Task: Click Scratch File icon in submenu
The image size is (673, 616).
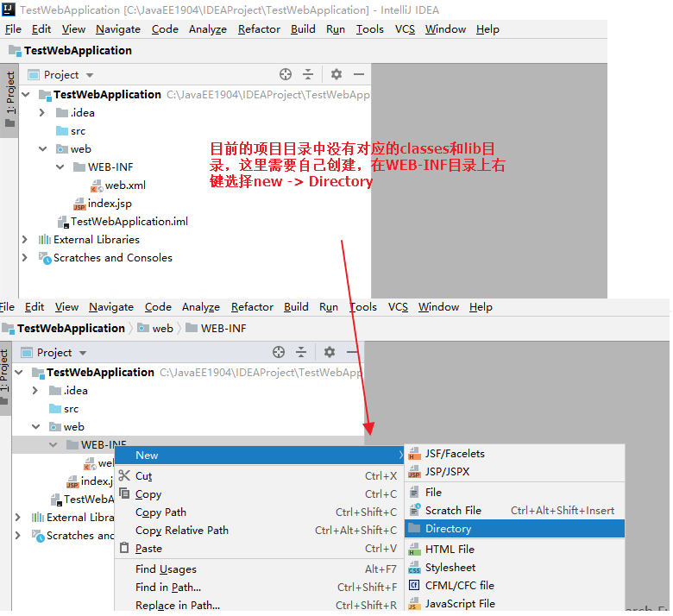Action: (415, 510)
